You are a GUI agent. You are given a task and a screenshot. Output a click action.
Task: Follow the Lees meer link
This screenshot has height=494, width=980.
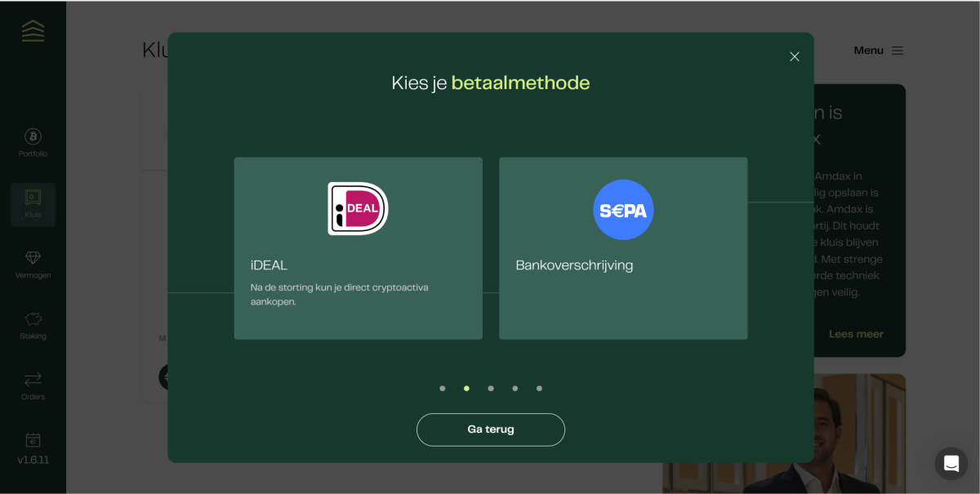[856, 334]
